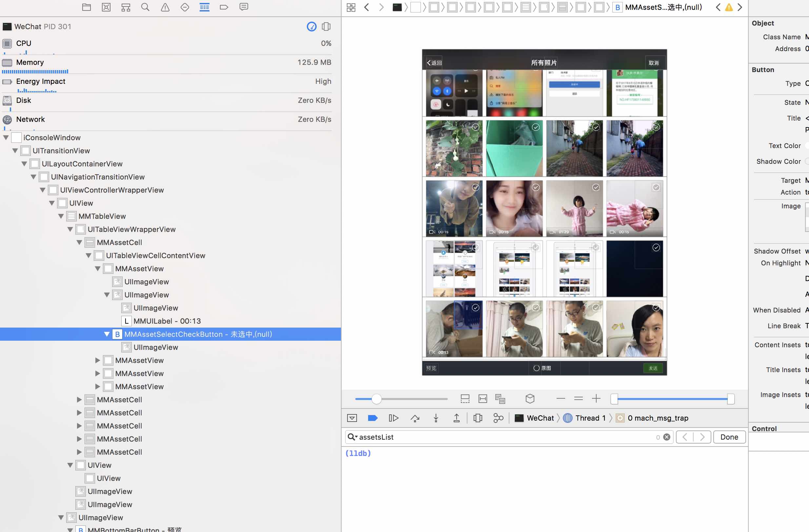Toggle the breakpoints activation button
The width and height of the screenshot is (809, 532).
click(373, 418)
